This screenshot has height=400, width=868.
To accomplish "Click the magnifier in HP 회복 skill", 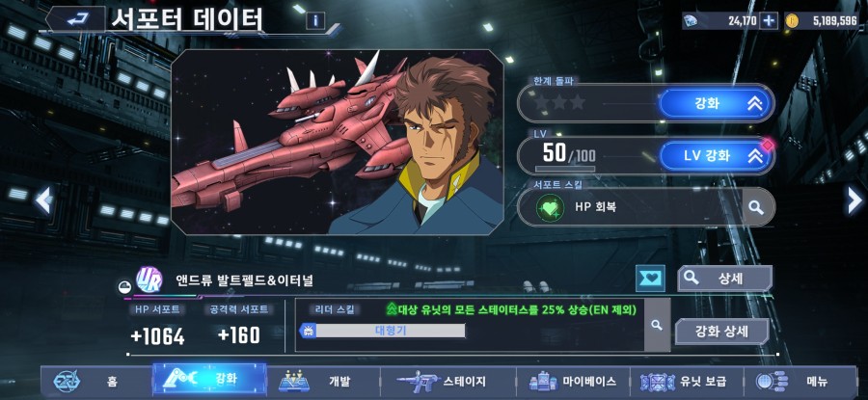I will tap(756, 207).
